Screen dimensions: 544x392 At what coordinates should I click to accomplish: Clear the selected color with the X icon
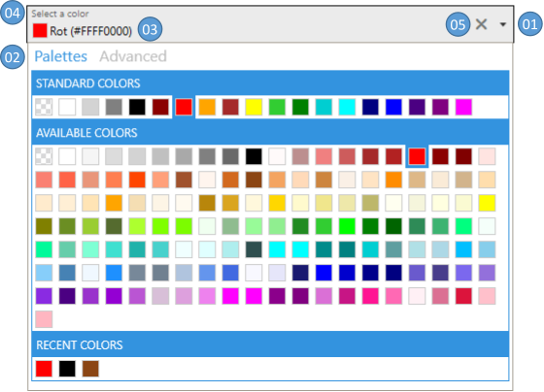pos(481,24)
